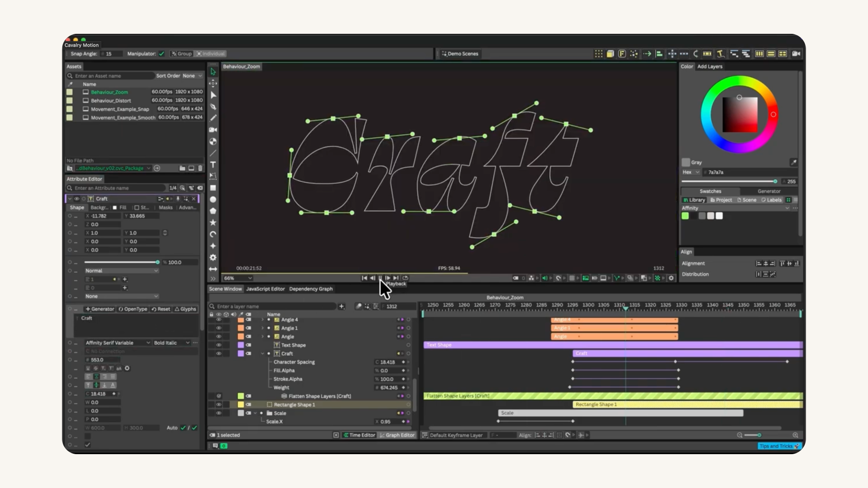
Task: Select the Camera tool in the toolbar
Action: point(213,130)
